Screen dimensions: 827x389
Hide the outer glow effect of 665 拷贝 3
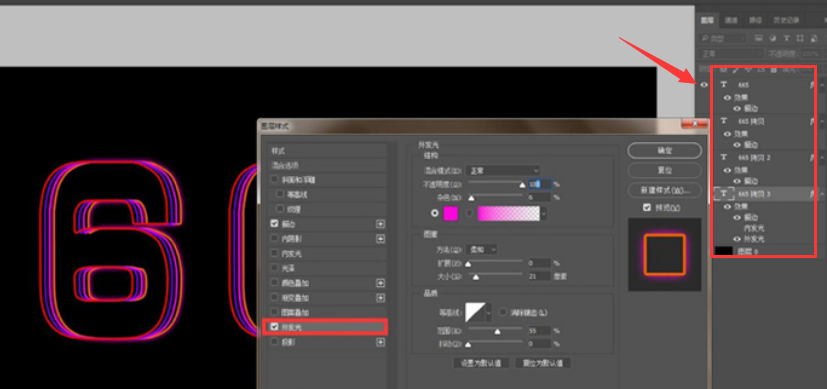pos(737,239)
